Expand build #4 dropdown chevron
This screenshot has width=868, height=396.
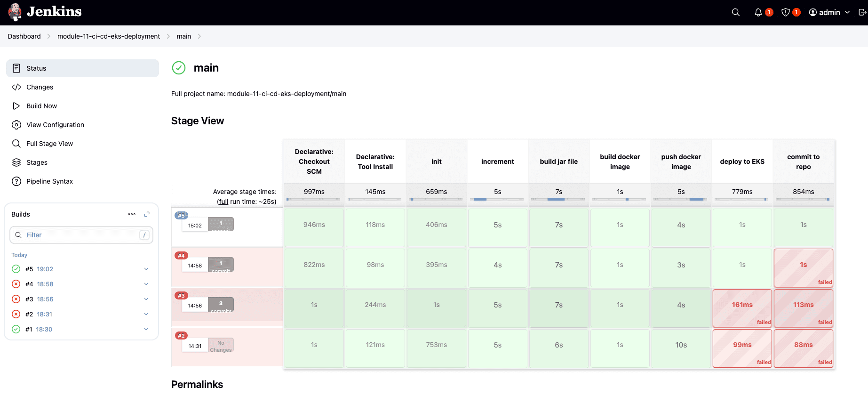[x=146, y=284]
